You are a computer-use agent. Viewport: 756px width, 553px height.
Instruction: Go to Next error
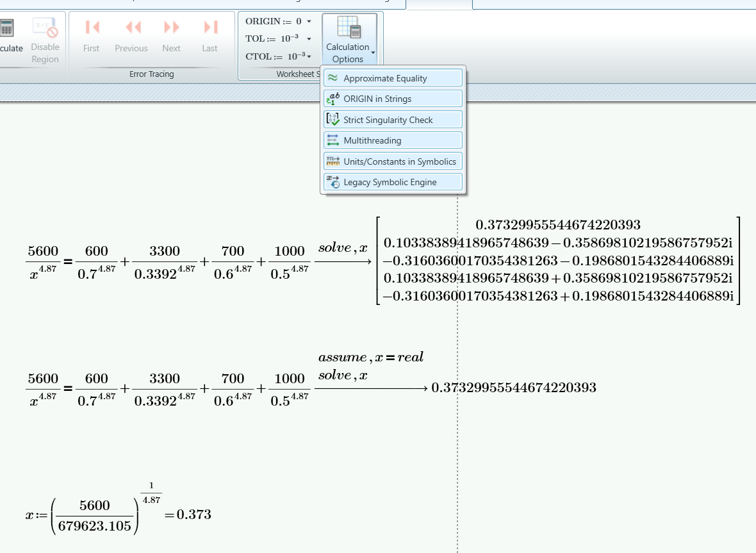[x=171, y=28]
